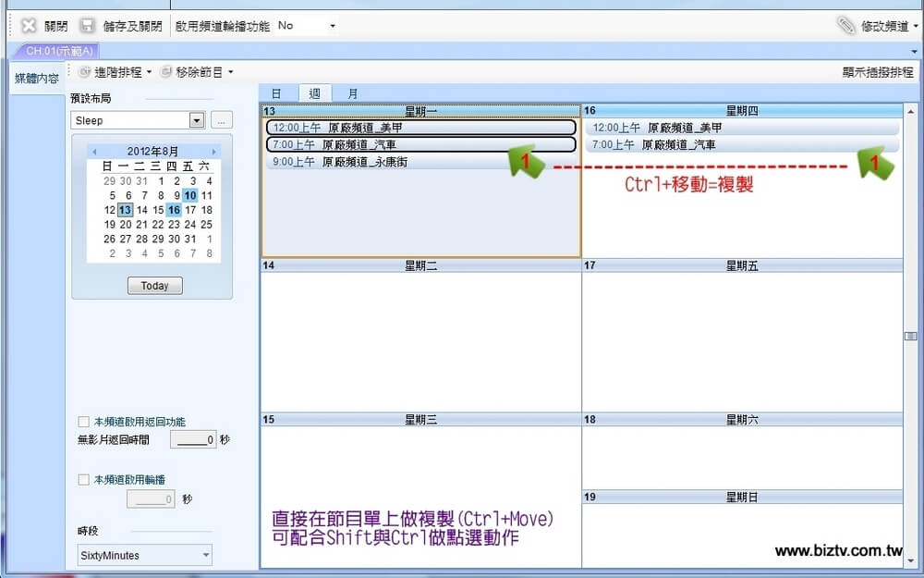This screenshot has height=578, width=924.
Task: Switch to the 日 day view tab
Action: point(276,93)
